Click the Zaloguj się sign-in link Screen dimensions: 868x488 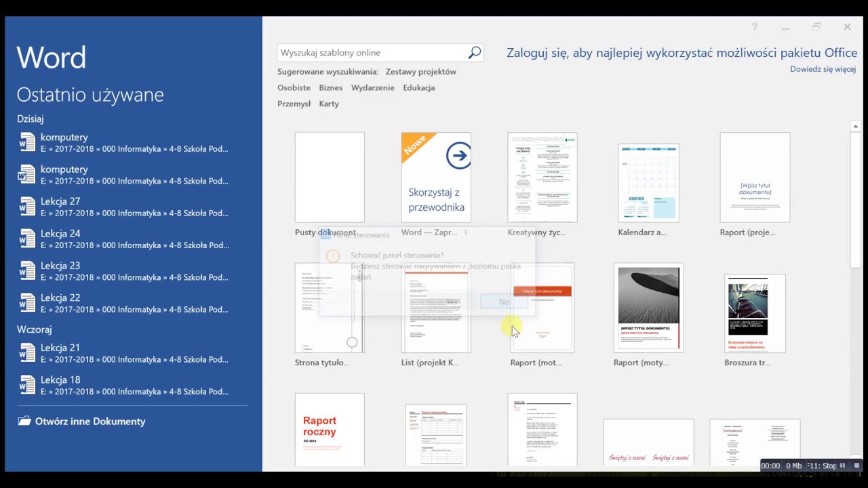[x=682, y=54]
